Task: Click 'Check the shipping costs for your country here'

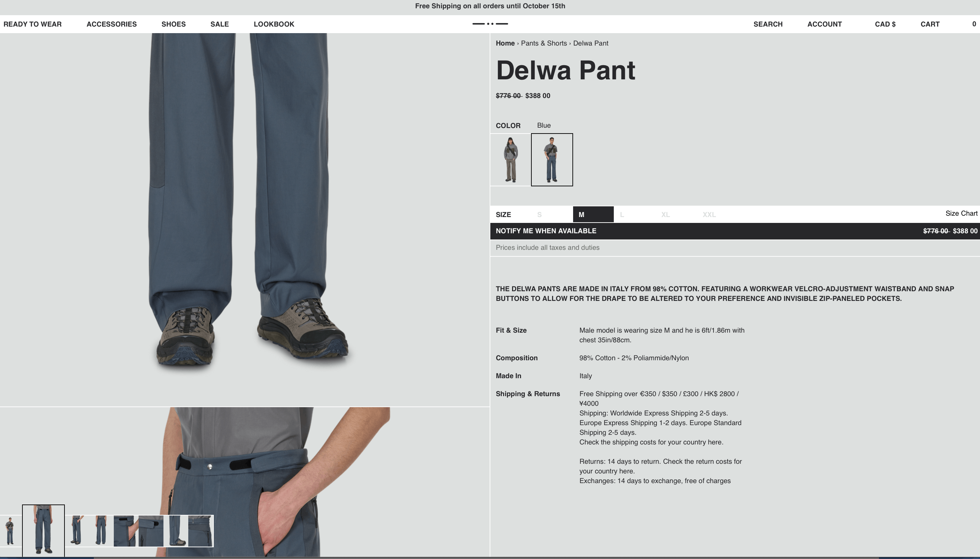Action: tap(651, 442)
